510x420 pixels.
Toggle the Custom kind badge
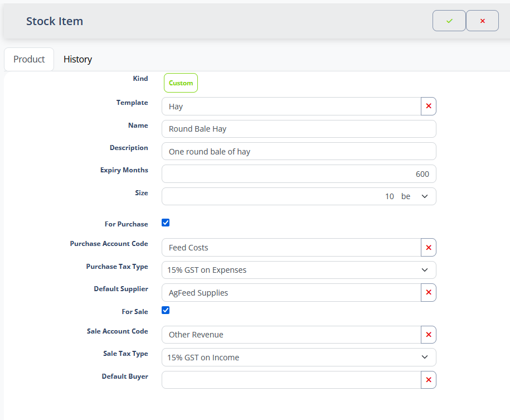click(x=181, y=83)
